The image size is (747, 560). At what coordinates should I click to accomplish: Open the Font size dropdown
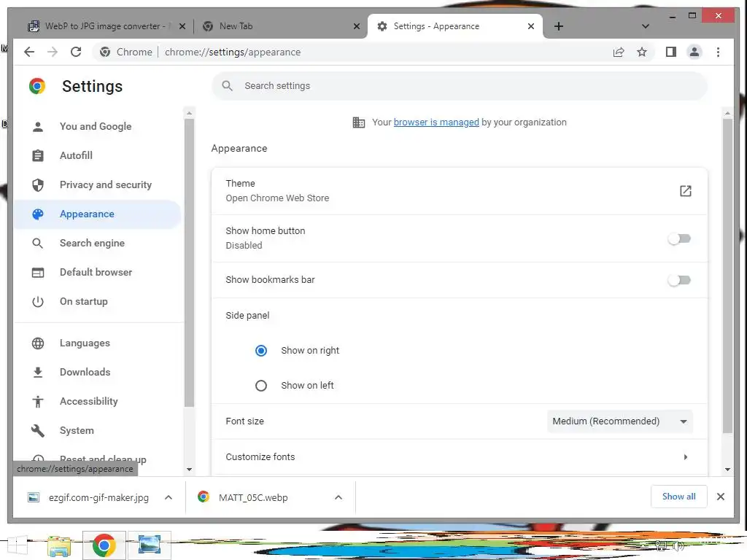[x=620, y=421]
